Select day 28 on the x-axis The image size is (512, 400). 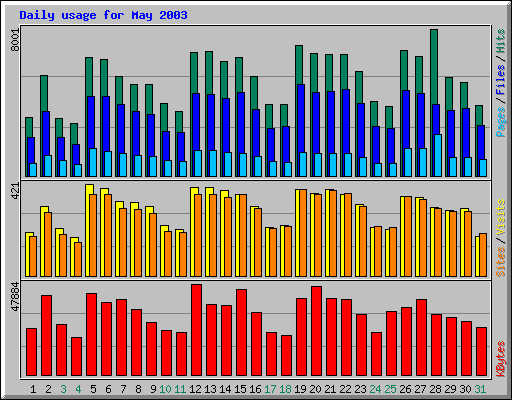[x=435, y=389]
